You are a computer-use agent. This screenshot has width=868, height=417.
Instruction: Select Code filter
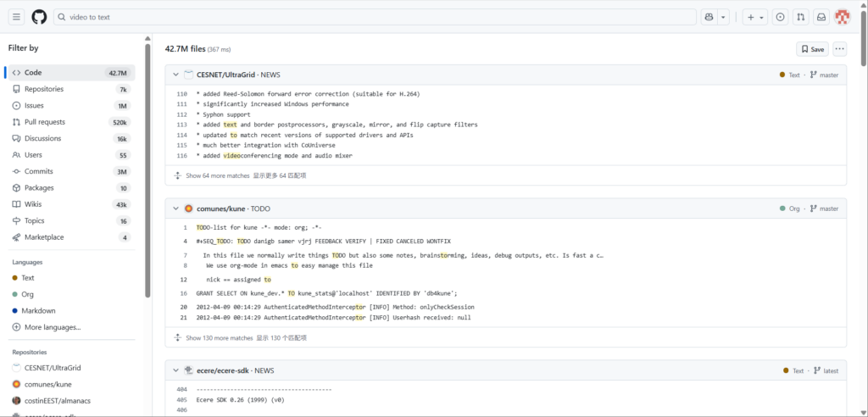[x=71, y=73]
